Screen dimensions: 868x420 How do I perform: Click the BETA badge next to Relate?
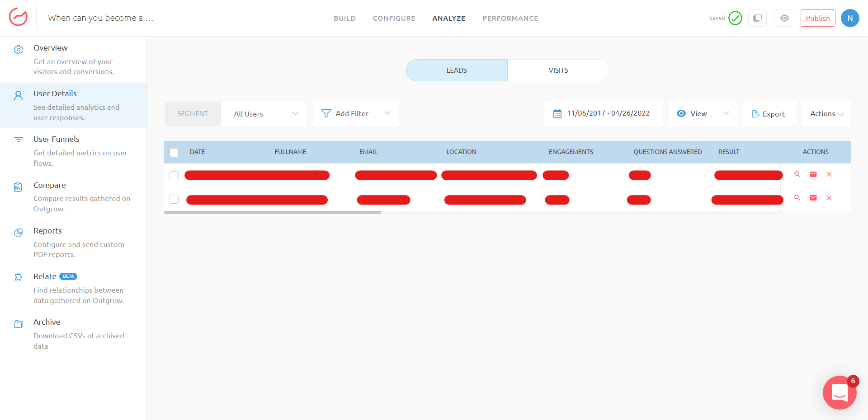(68, 276)
